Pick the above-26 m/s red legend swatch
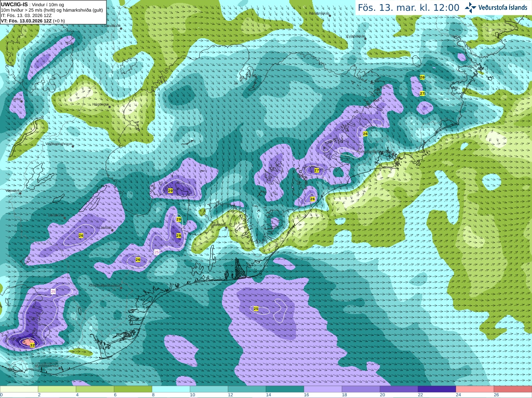 (x=513, y=389)
